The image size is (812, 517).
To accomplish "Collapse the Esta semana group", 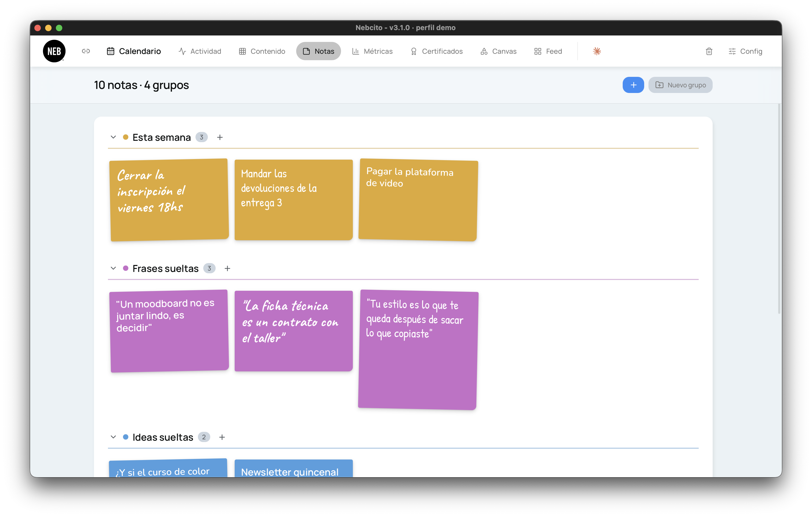I will point(113,137).
